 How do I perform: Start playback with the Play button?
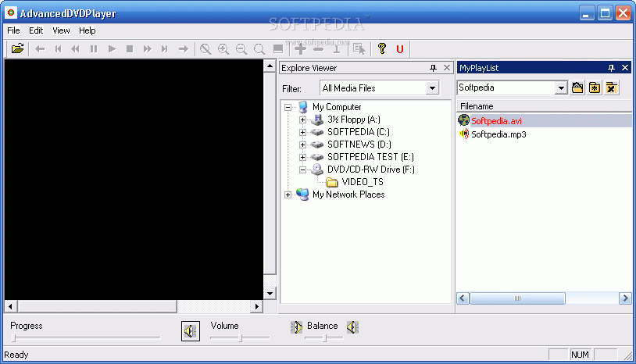point(112,49)
